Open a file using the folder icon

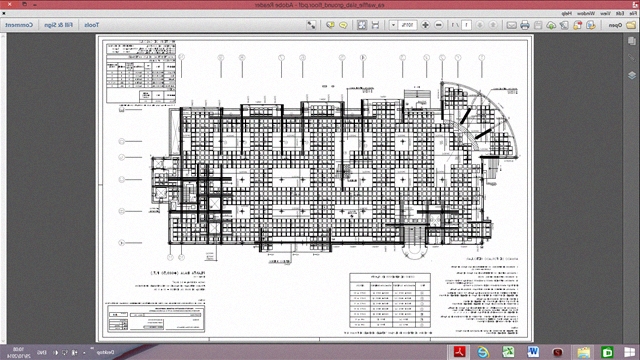(x=631, y=25)
